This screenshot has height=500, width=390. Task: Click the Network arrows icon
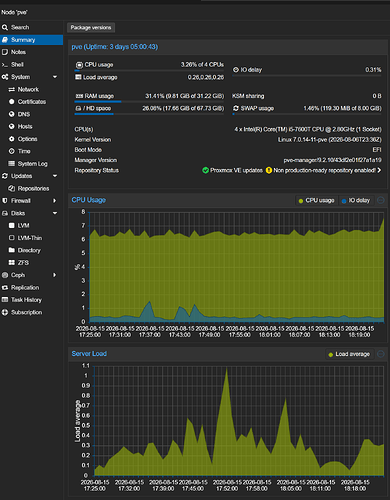(12, 89)
